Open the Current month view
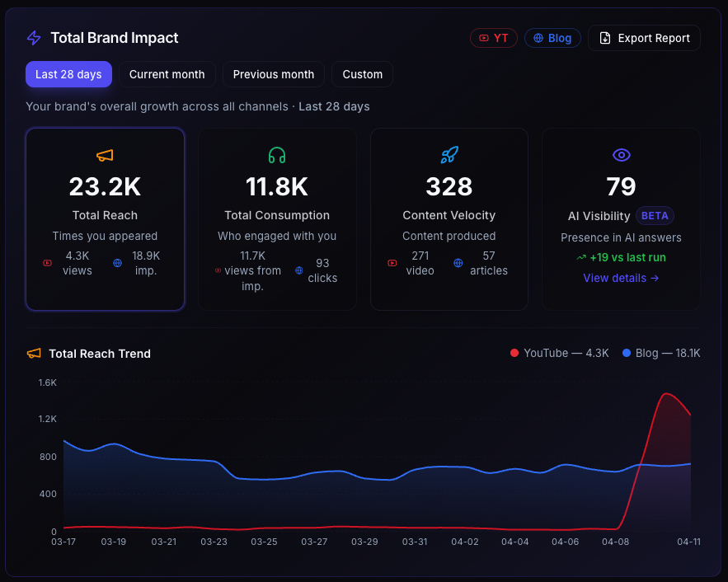The width and height of the screenshot is (728, 582). 167,74
